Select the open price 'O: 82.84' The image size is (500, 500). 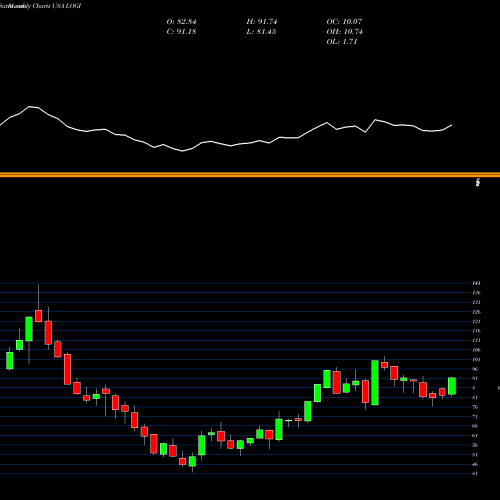(181, 22)
